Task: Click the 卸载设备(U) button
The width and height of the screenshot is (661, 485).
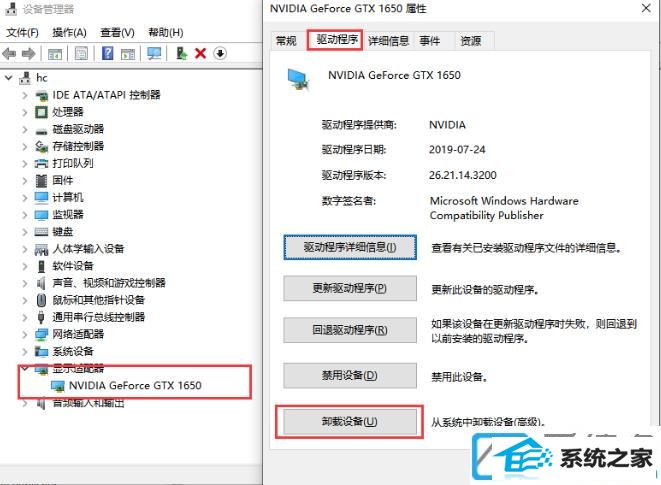Action: (350, 421)
